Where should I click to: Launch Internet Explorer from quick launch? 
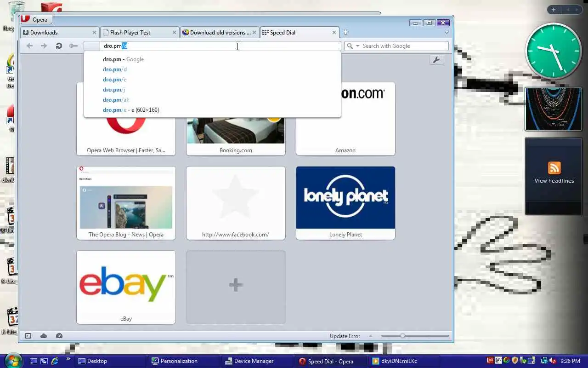(55, 361)
